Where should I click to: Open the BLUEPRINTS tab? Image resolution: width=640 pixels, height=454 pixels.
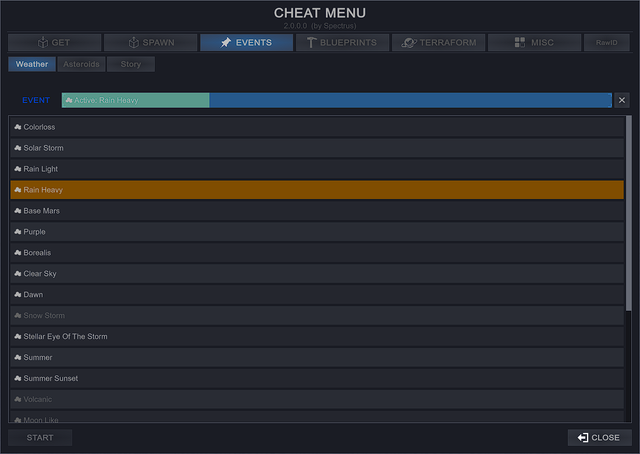(342, 42)
